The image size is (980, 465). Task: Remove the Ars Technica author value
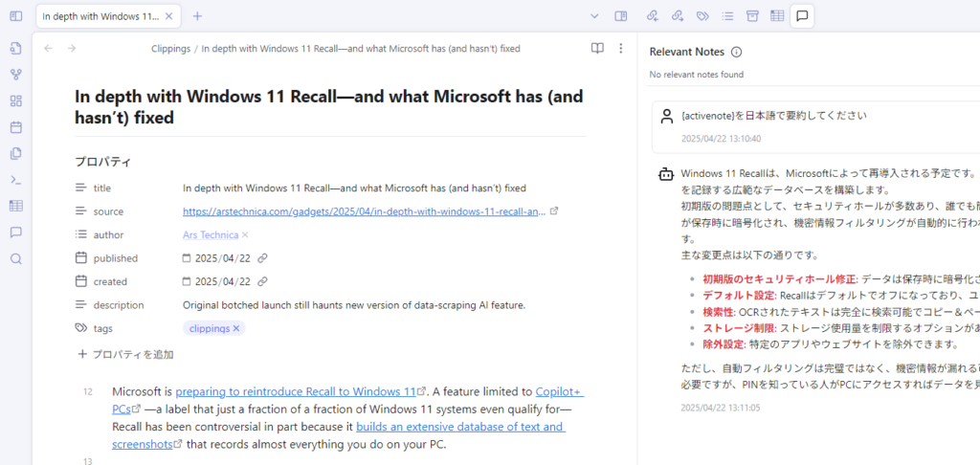pos(245,235)
